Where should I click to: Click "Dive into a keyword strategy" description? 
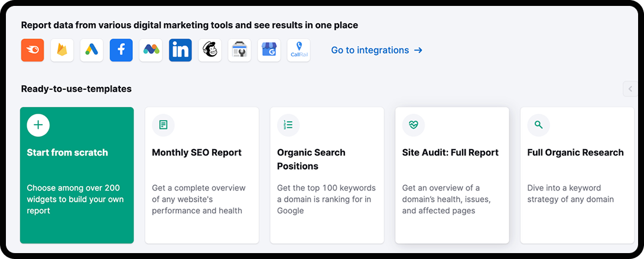tap(571, 193)
